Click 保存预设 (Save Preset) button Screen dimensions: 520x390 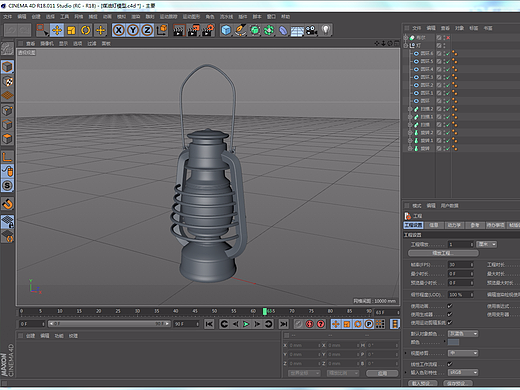coord(458,383)
